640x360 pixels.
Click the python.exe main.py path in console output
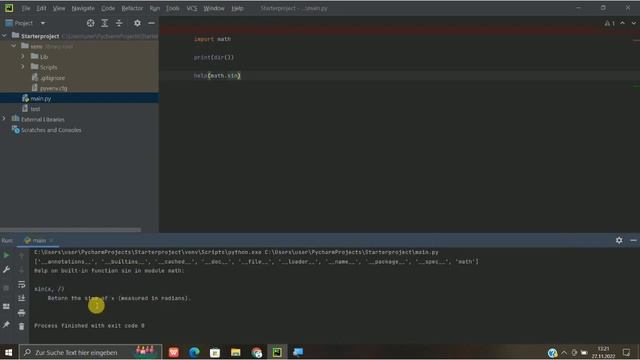click(x=236, y=252)
